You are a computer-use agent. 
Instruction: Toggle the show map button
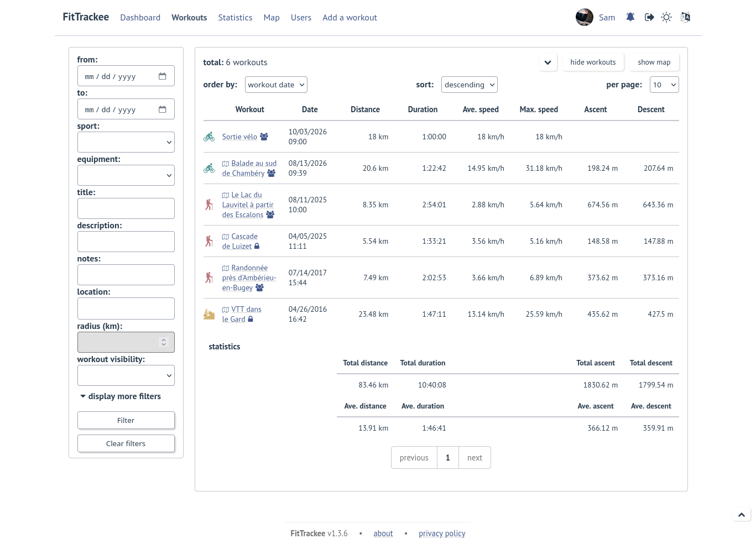click(654, 62)
